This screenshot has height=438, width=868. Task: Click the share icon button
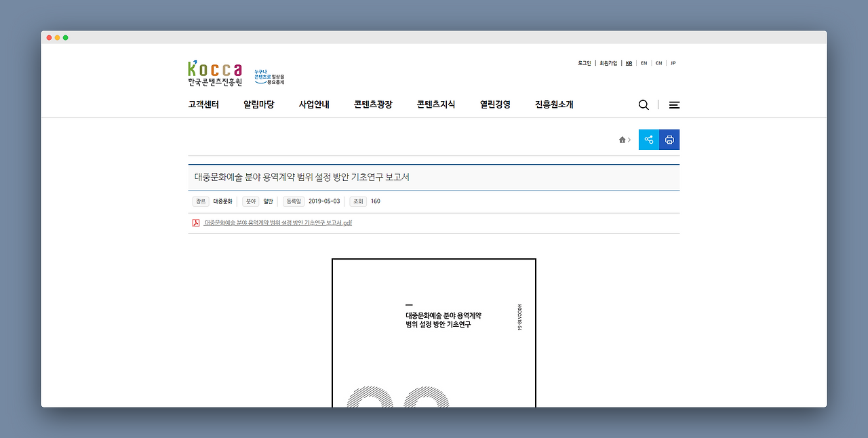pos(649,140)
